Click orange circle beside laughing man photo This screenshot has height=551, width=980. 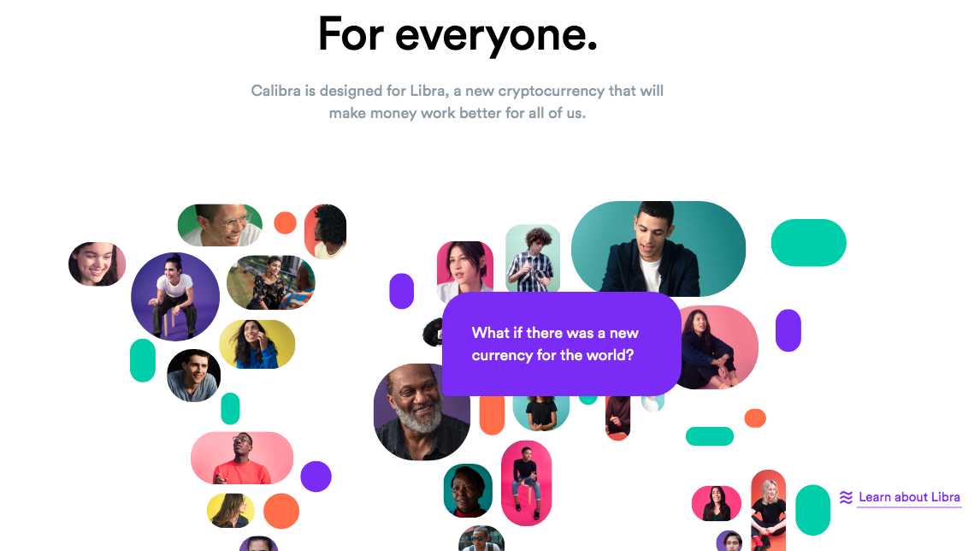[x=285, y=222]
